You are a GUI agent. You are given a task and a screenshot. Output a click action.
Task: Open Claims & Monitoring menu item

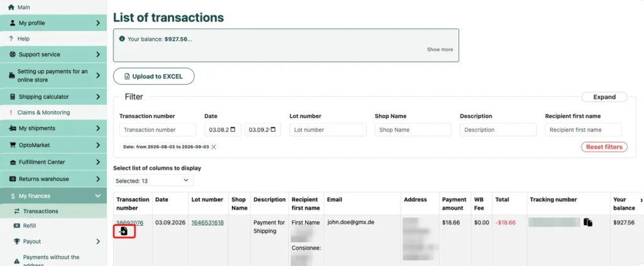[53, 113]
